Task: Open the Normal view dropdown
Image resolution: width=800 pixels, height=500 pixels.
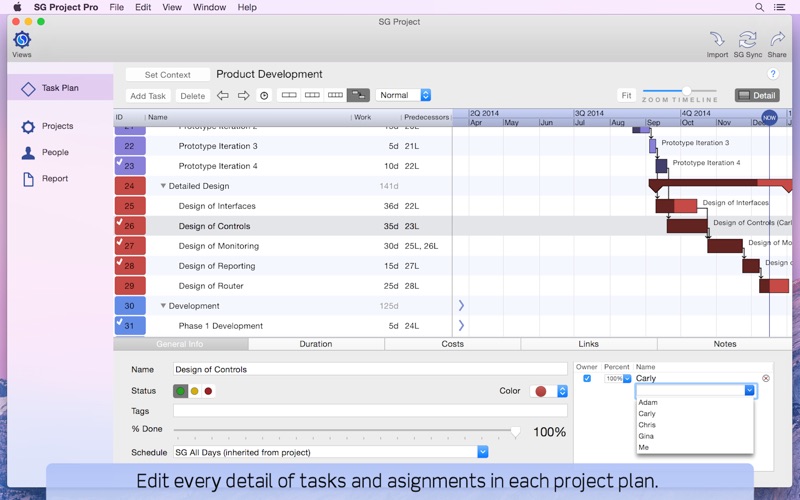Action: click(404, 95)
